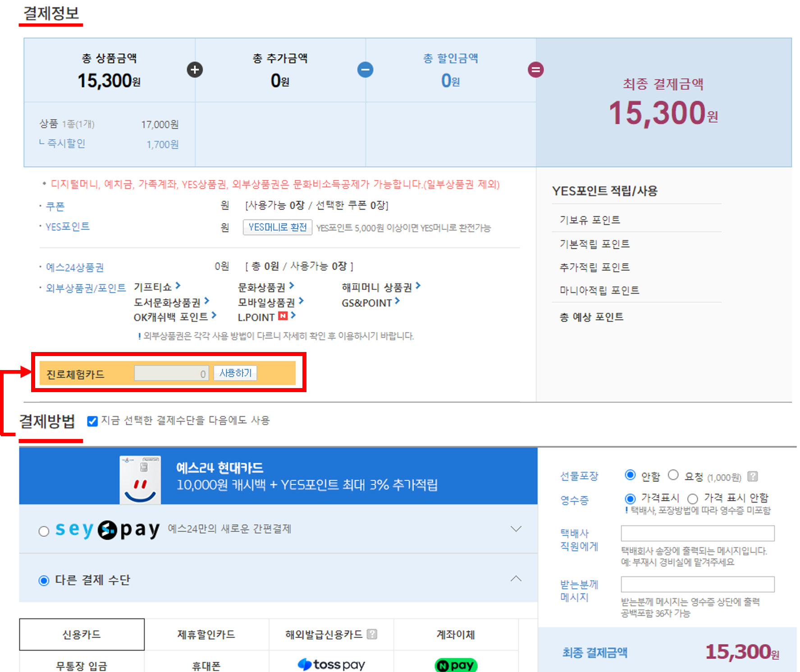Click the 진로체험카드 사용하기 button
Screen dimensions: 800x672
click(x=235, y=373)
